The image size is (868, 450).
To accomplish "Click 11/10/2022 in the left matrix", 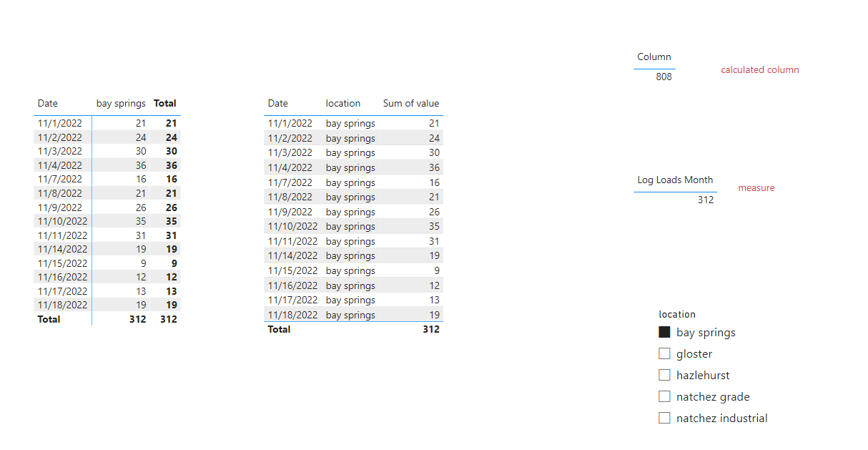I will [x=62, y=221].
